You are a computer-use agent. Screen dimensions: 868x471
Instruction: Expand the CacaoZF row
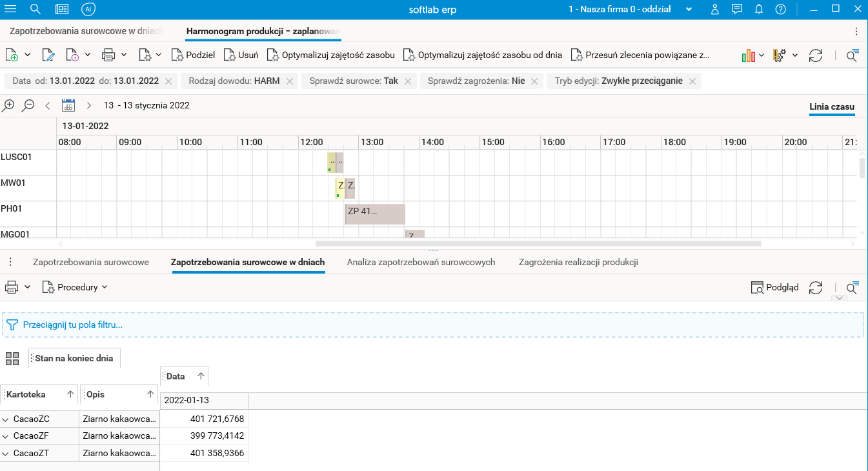(x=6, y=436)
